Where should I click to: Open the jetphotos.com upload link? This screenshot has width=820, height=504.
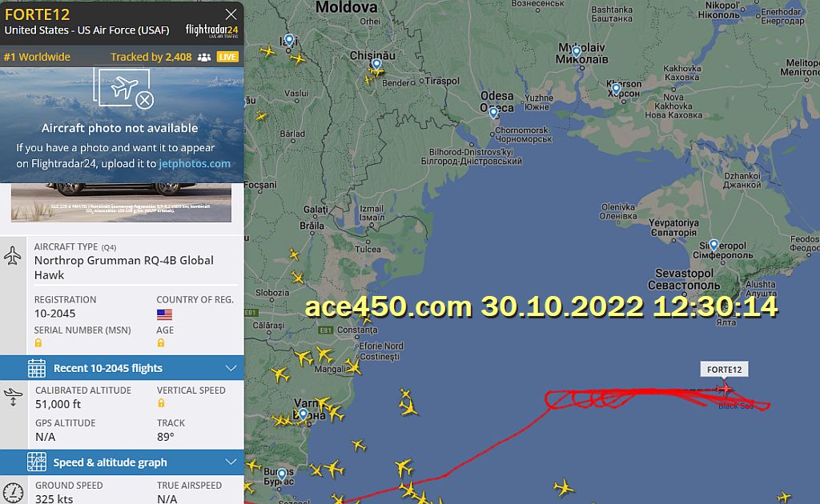coord(194,163)
